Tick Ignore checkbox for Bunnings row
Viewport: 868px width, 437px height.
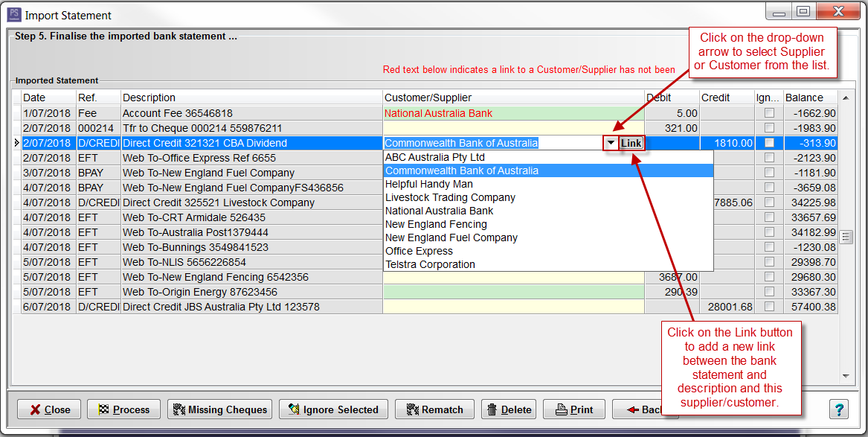[x=769, y=248]
